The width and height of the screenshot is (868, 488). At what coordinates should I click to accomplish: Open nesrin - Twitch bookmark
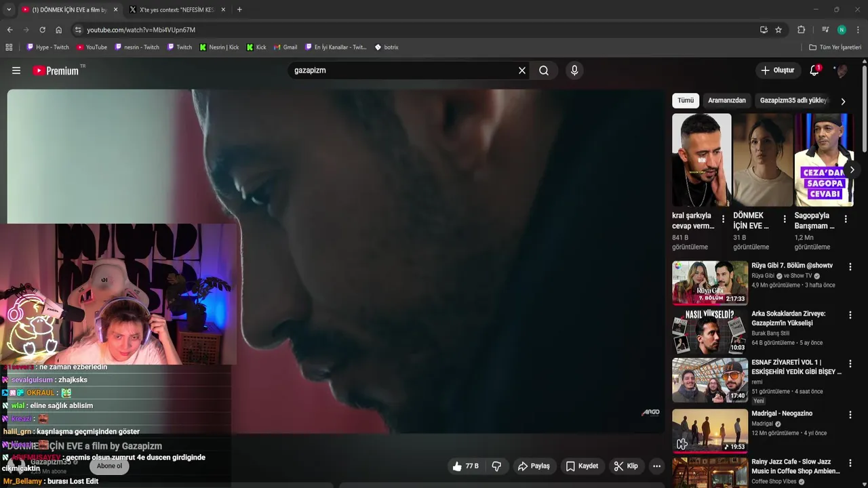click(x=137, y=47)
